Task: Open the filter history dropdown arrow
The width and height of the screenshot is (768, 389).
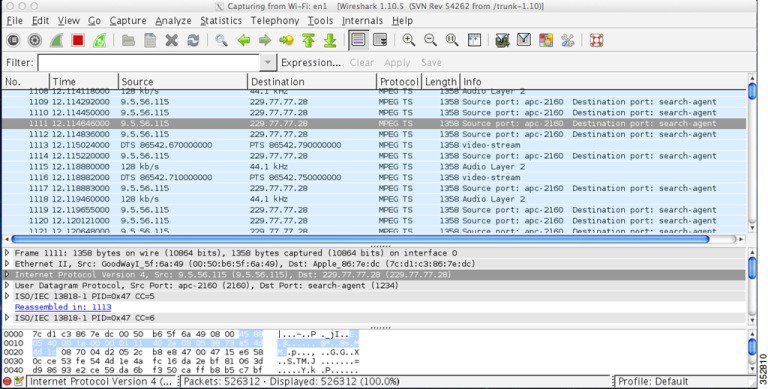Action: point(268,63)
